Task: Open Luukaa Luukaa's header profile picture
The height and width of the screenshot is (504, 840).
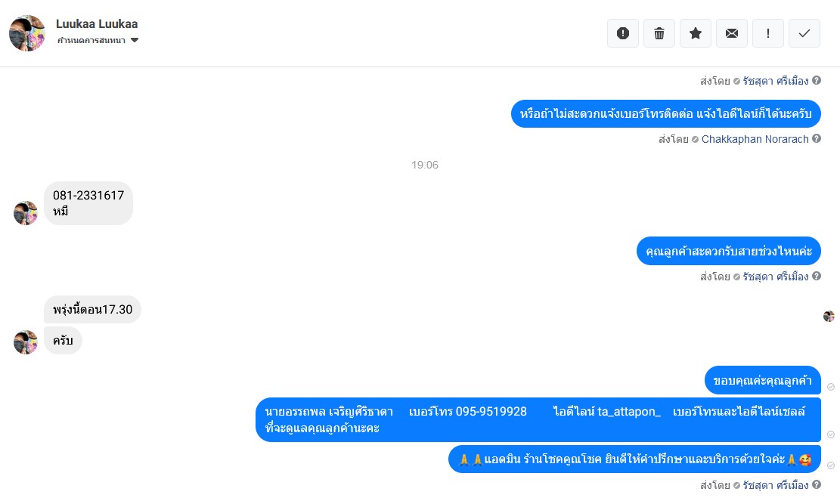Action: tap(27, 33)
